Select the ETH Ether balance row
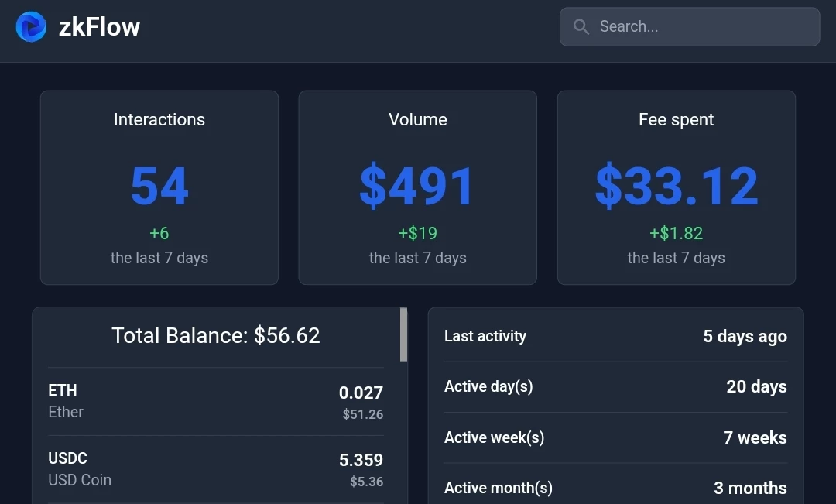Image resolution: width=836 pixels, height=504 pixels. [216, 402]
